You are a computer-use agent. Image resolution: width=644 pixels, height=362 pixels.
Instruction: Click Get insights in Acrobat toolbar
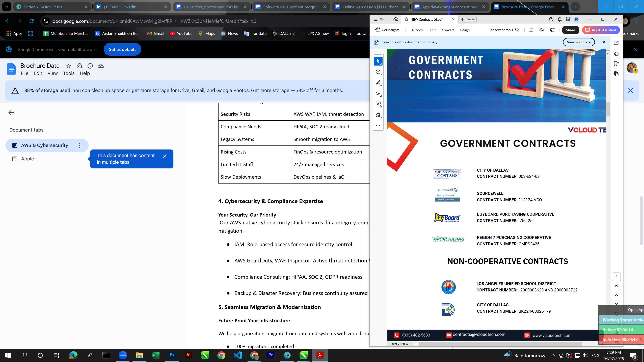(x=387, y=30)
